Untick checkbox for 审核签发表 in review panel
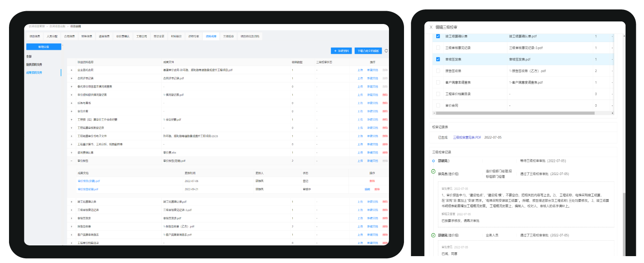 click(438, 59)
